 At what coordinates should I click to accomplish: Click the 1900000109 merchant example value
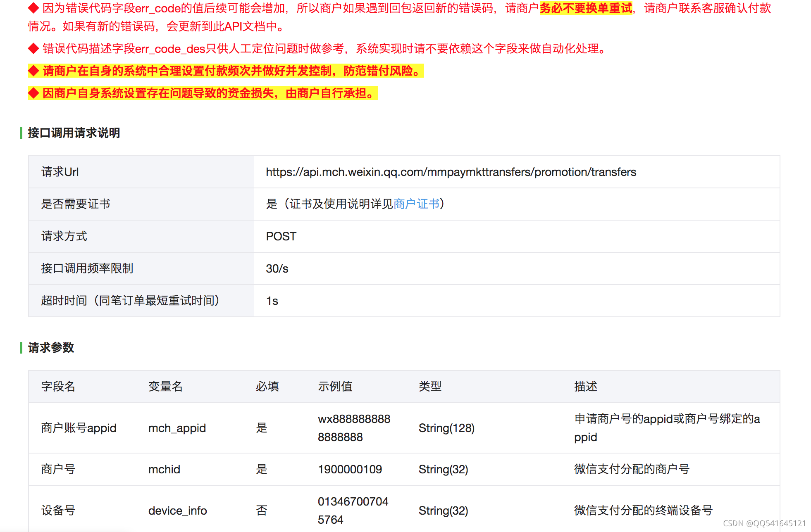350,470
